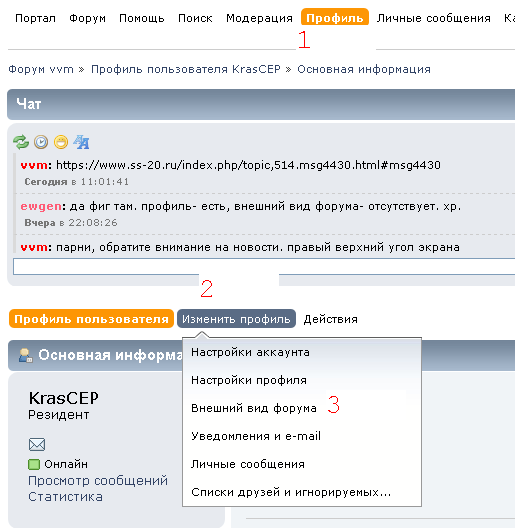The image size is (515, 528).
Task: Choose Внешний вид форума from dropdown
Action: click(x=254, y=408)
